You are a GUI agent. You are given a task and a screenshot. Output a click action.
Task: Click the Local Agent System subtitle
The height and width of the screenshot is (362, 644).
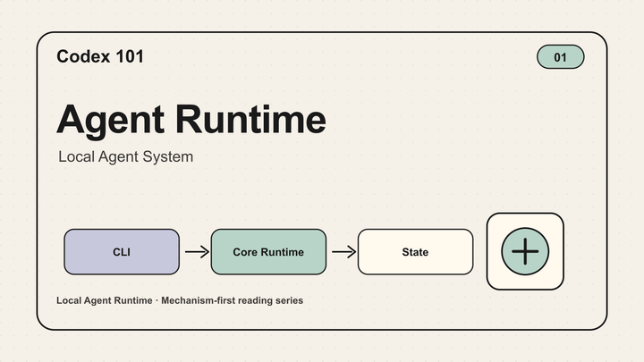click(x=126, y=156)
